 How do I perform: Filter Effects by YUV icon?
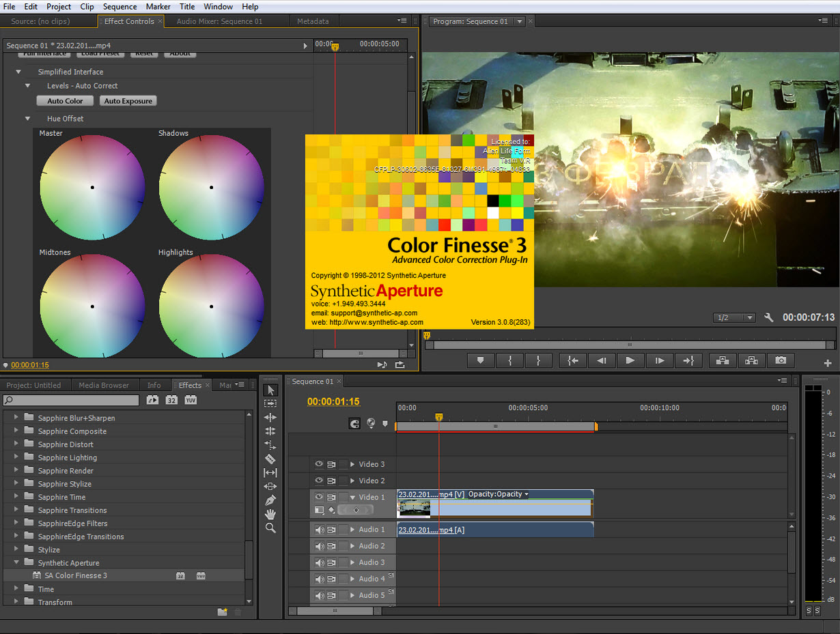click(x=191, y=400)
